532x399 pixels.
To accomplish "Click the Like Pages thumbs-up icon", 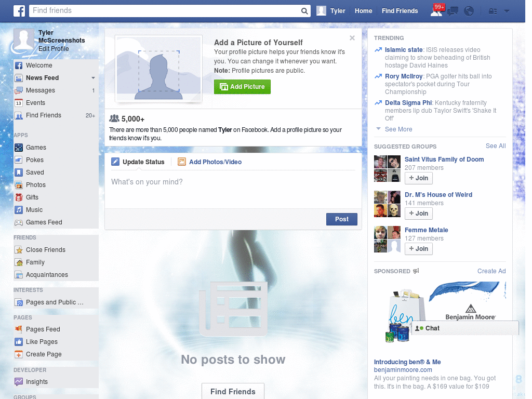I will click(19, 342).
